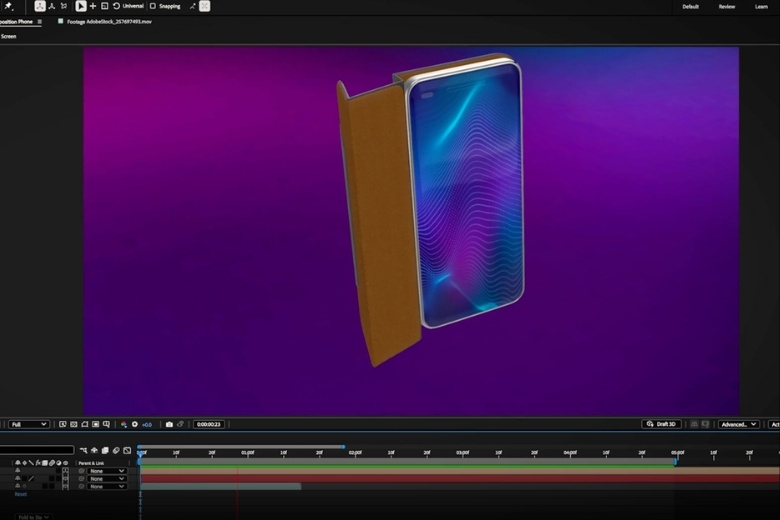Toggle the hide shy layers icon
The height and width of the screenshot is (520, 780).
click(94, 450)
